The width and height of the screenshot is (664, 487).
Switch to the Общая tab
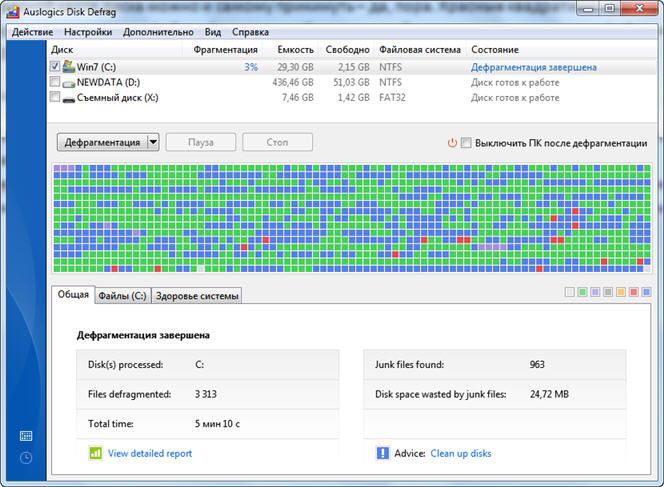coord(73,295)
